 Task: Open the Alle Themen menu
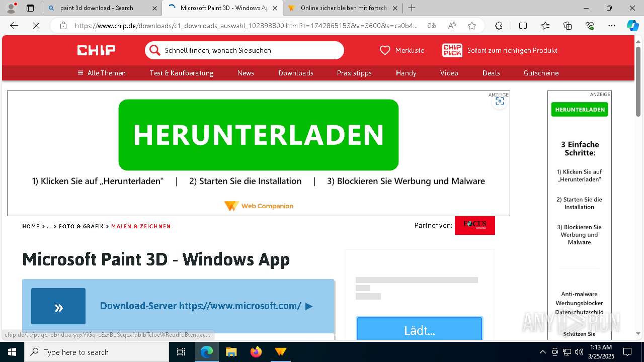(102, 73)
